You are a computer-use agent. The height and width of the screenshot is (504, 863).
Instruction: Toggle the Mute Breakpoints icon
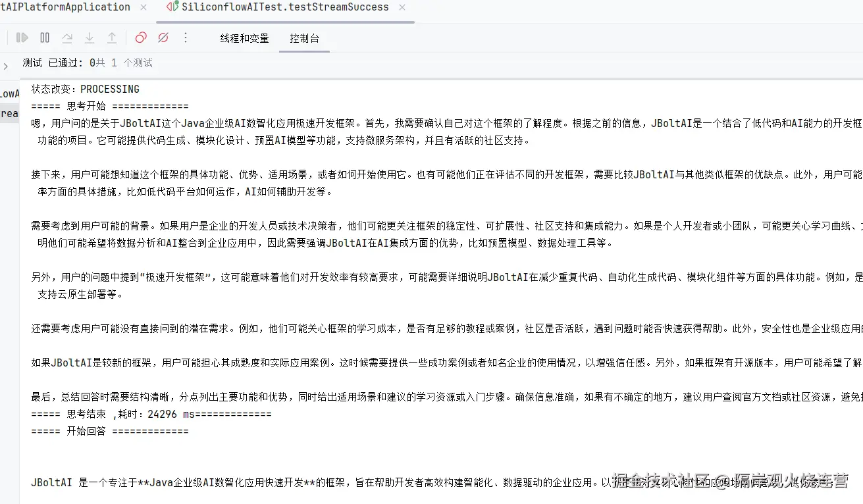(x=163, y=38)
